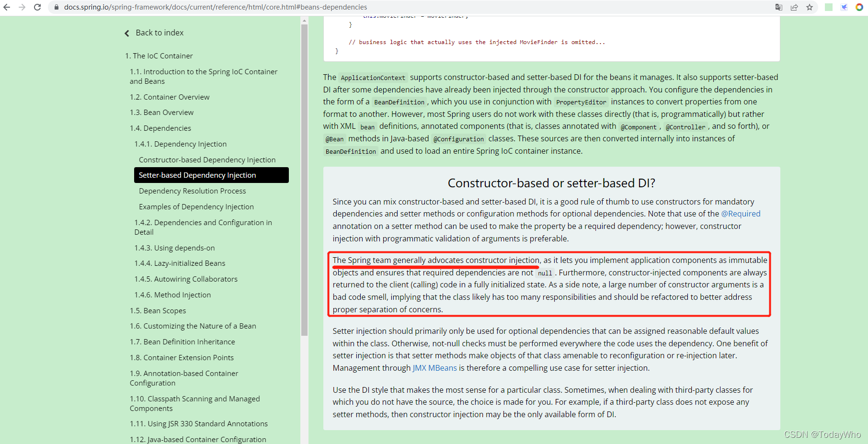Open Examples of Dependency Injection entry

[196, 207]
